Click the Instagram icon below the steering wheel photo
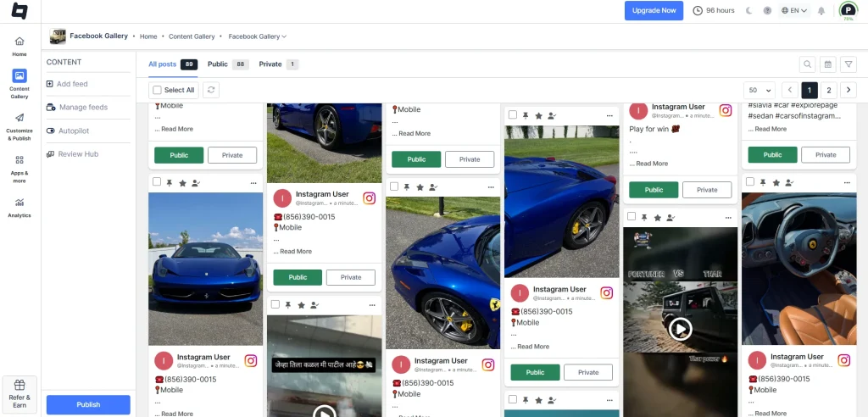Image resolution: width=868 pixels, height=417 pixels. click(x=843, y=360)
